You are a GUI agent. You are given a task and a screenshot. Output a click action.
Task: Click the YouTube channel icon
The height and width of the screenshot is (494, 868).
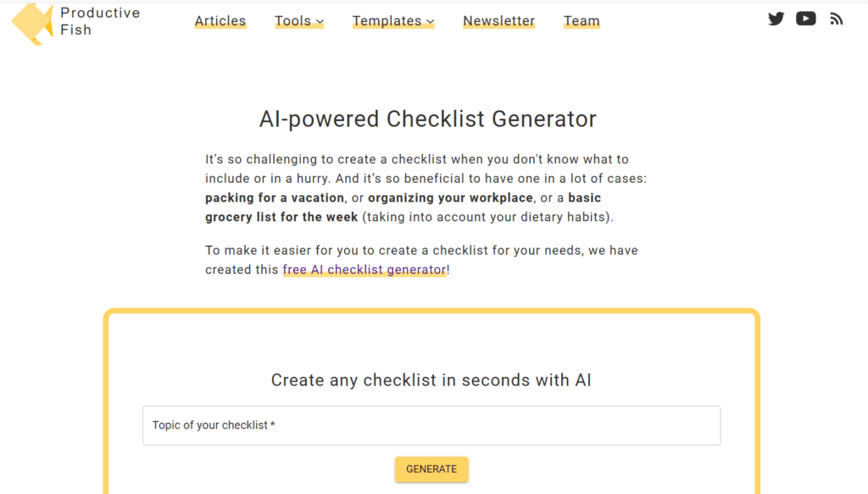(805, 18)
